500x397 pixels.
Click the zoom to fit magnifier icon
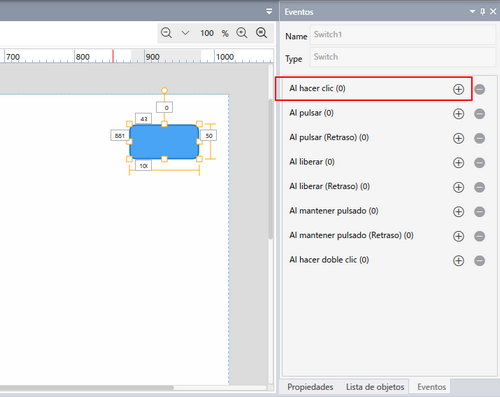pyautogui.click(x=261, y=33)
